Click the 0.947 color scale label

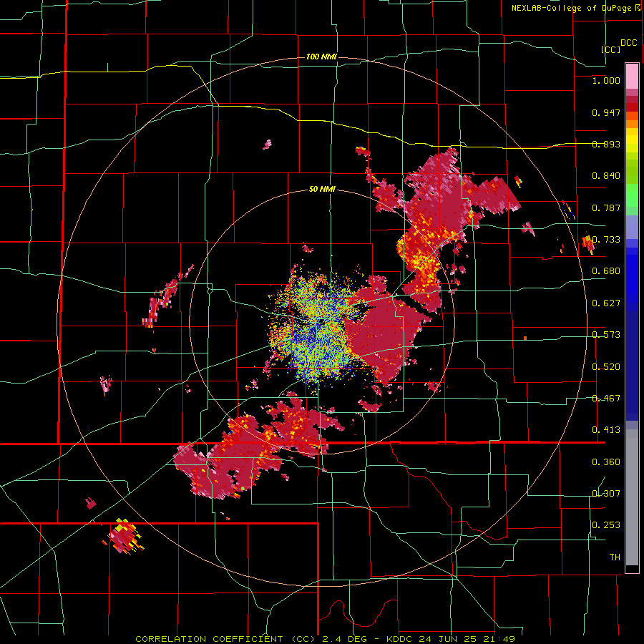click(x=606, y=112)
